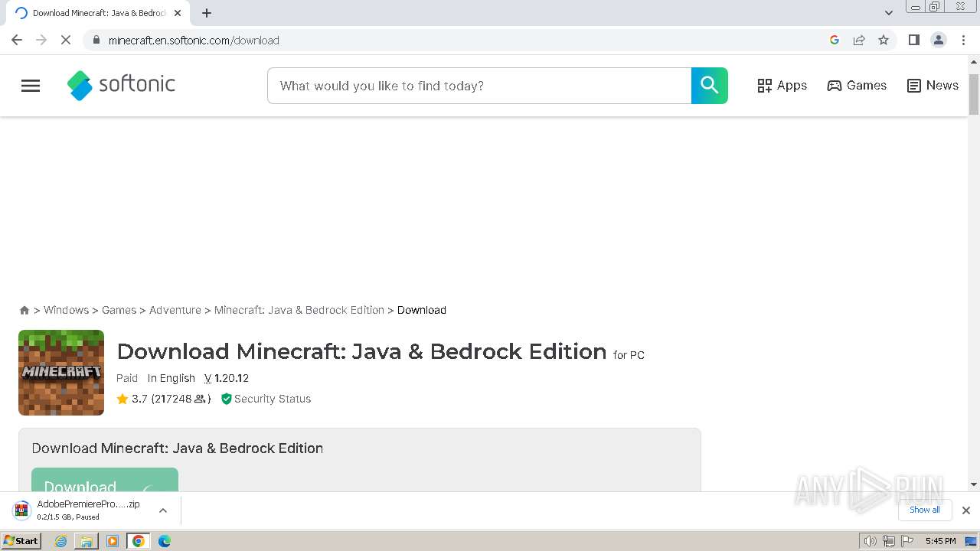The height and width of the screenshot is (551, 980).
Task: Launch Internet Explorer from the taskbar
Action: (60, 541)
